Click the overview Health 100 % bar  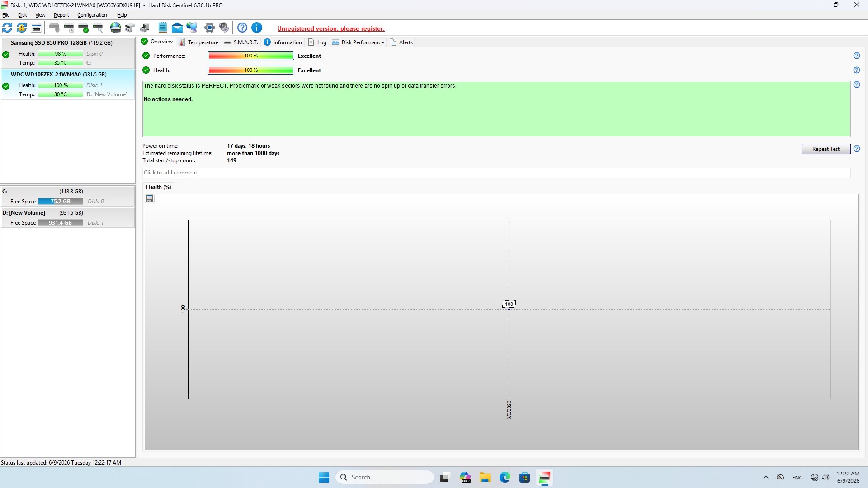coord(251,70)
